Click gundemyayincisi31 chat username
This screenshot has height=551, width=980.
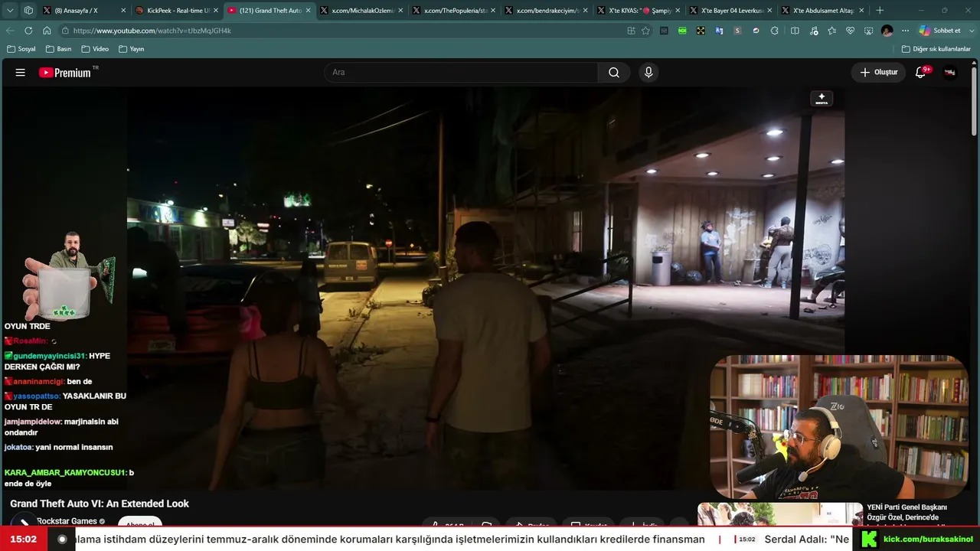pyautogui.click(x=51, y=356)
